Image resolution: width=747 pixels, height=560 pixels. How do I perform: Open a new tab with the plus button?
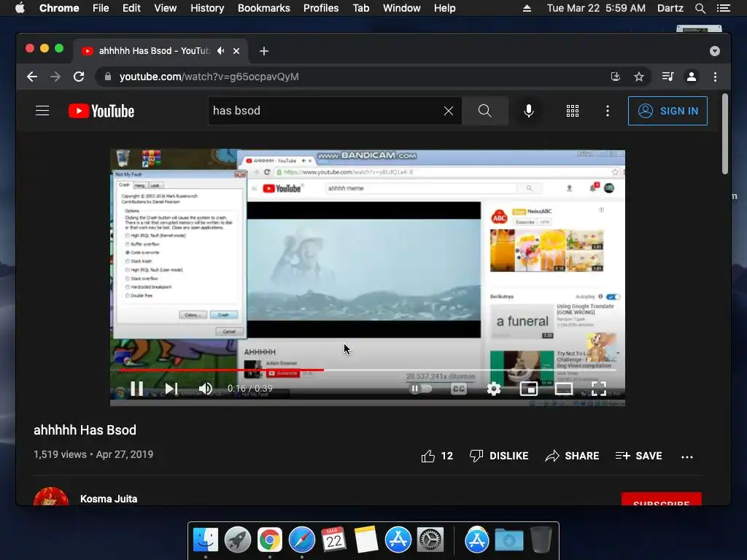(264, 51)
